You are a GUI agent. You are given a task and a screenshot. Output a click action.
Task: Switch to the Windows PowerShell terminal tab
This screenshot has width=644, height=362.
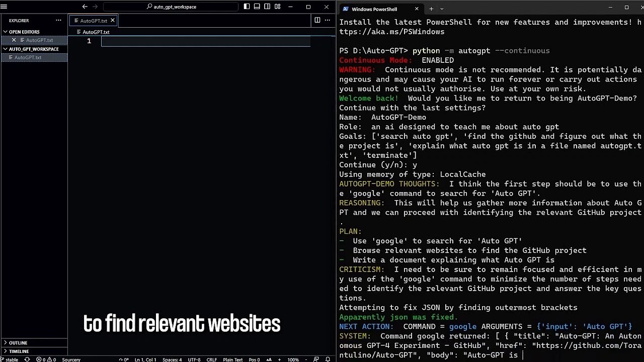(x=381, y=9)
